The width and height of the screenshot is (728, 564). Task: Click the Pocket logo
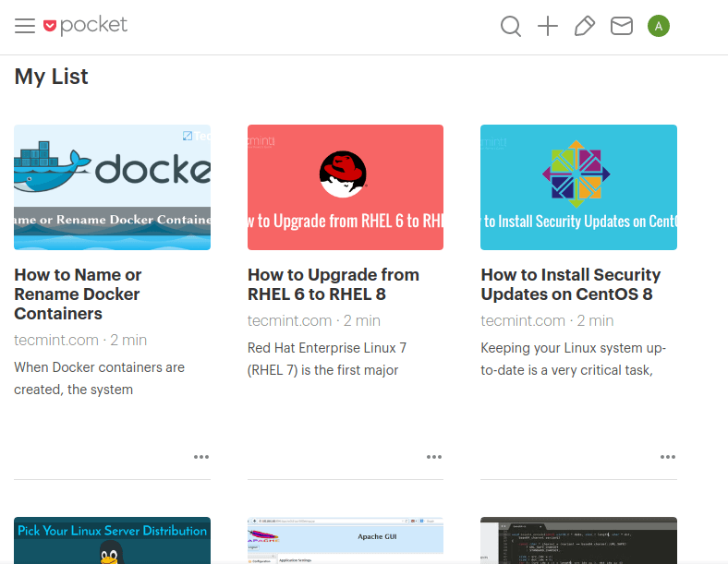[x=85, y=26]
